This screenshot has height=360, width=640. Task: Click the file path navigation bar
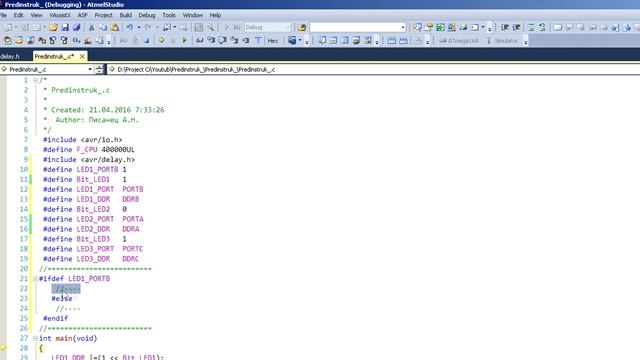[373, 69]
